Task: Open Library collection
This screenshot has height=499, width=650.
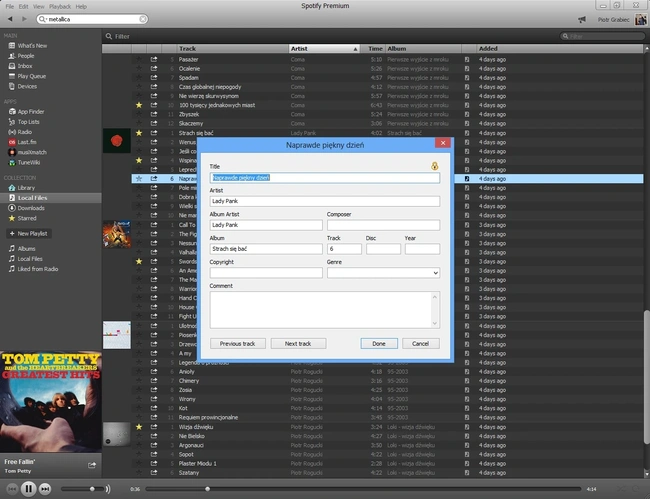Action: click(x=22, y=188)
